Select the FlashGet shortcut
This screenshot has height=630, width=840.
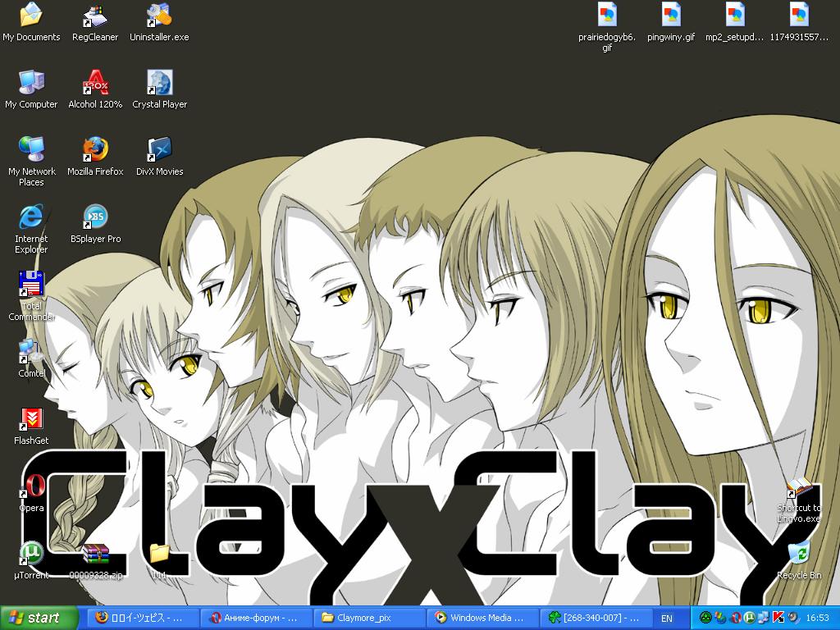[x=31, y=426]
